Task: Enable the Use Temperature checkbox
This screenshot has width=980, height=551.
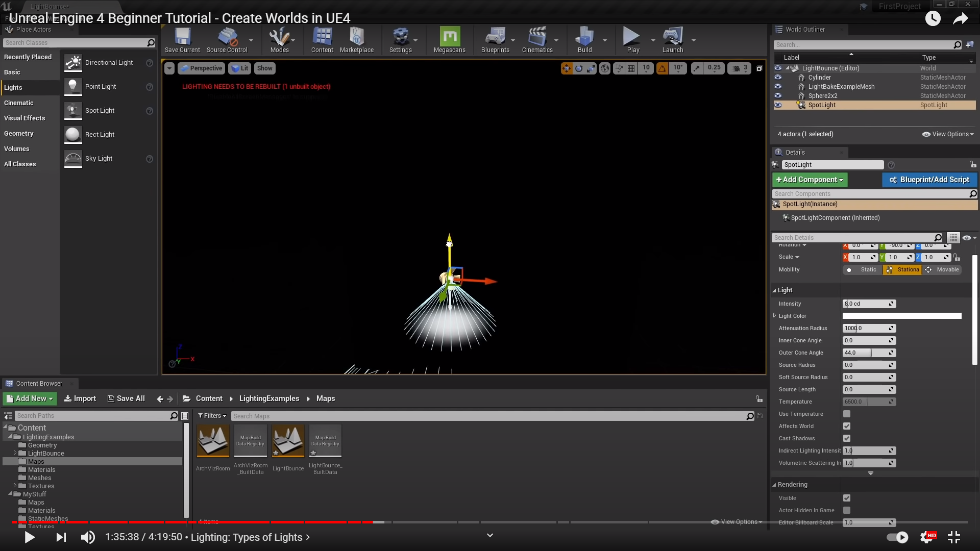Action: tap(847, 414)
